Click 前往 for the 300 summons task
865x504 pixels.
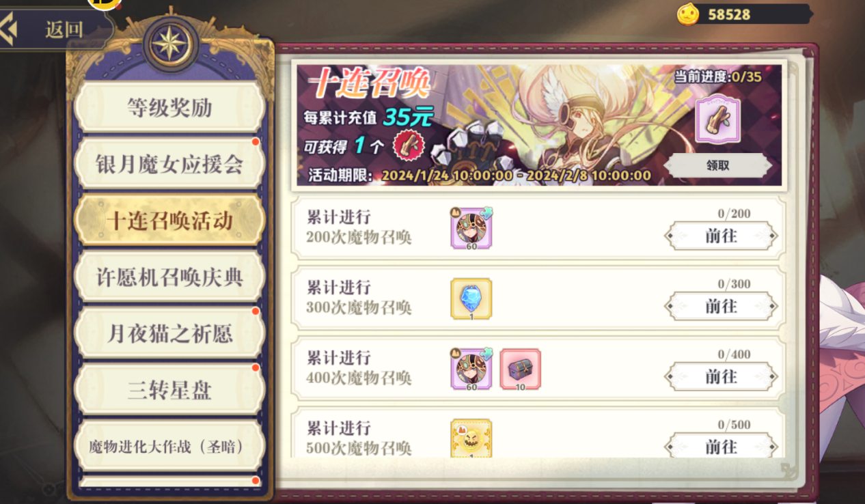click(721, 307)
